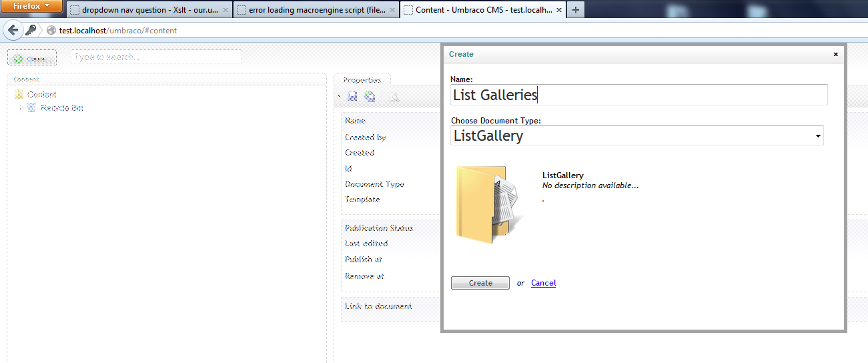Switch to 'error loading macroengine script' tab

click(x=317, y=10)
